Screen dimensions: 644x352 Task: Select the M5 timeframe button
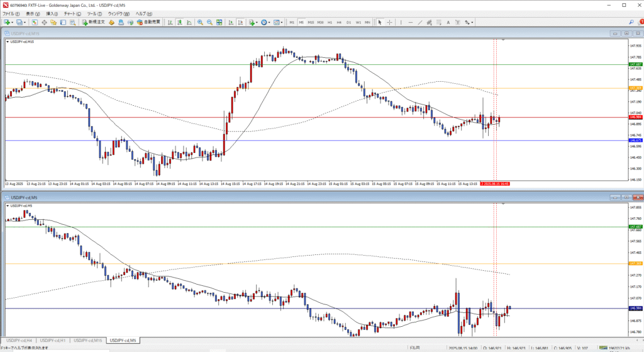pos(301,22)
